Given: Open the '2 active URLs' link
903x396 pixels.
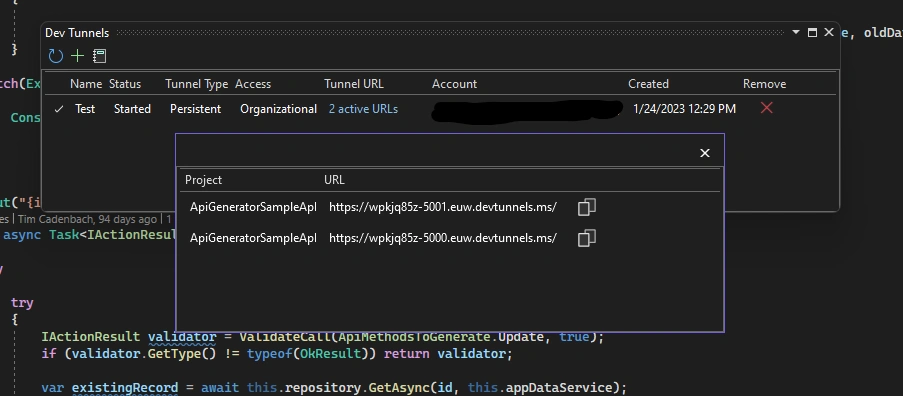Looking at the screenshot, I should (363, 109).
